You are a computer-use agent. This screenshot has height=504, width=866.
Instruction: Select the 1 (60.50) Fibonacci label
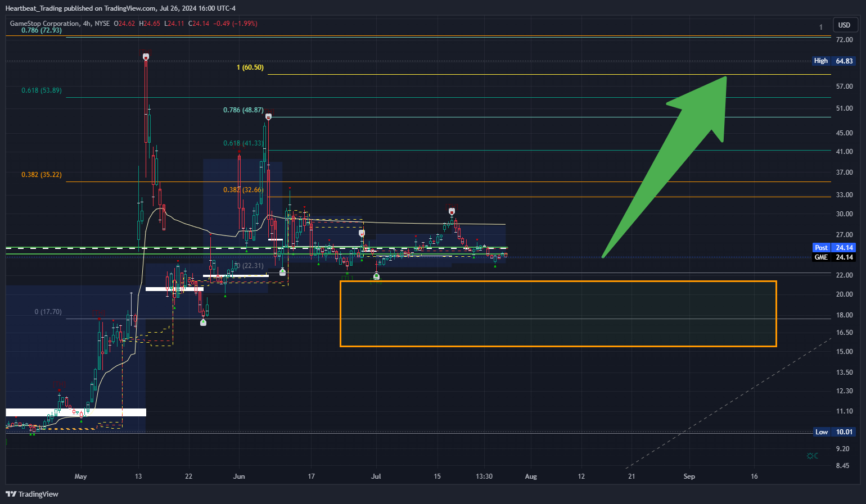[x=250, y=67]
